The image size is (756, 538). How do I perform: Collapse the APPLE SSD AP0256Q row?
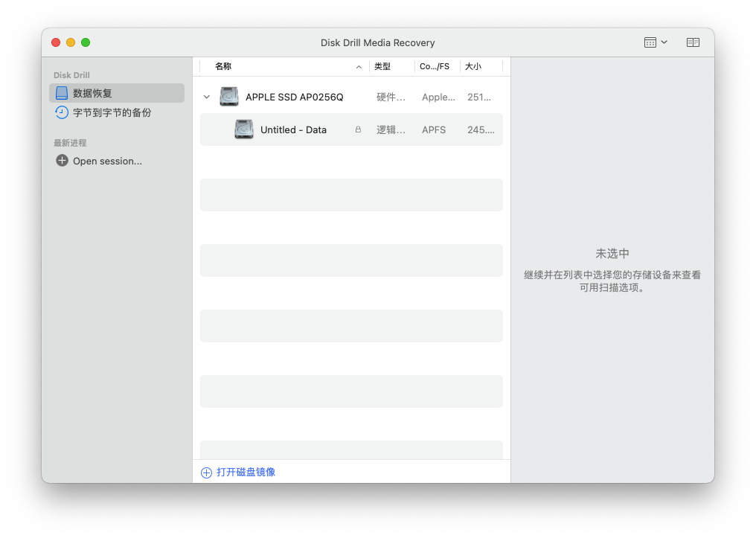pos(207,97)
